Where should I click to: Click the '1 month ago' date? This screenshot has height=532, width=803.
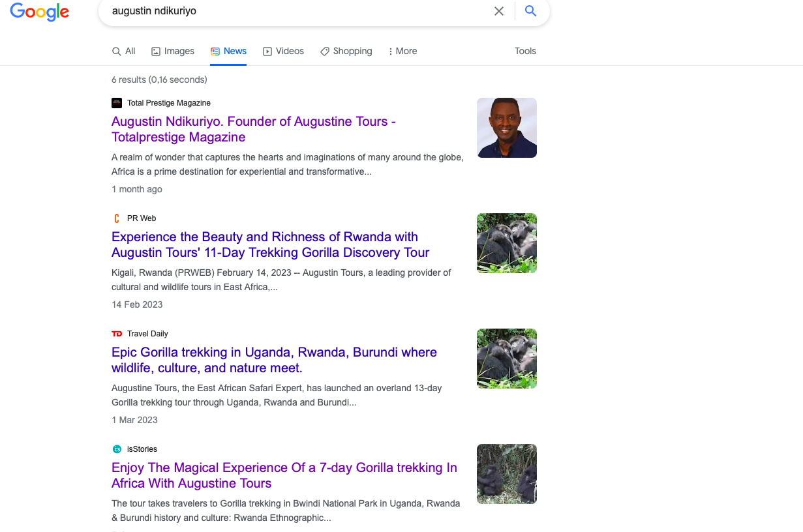pos(137,189)
